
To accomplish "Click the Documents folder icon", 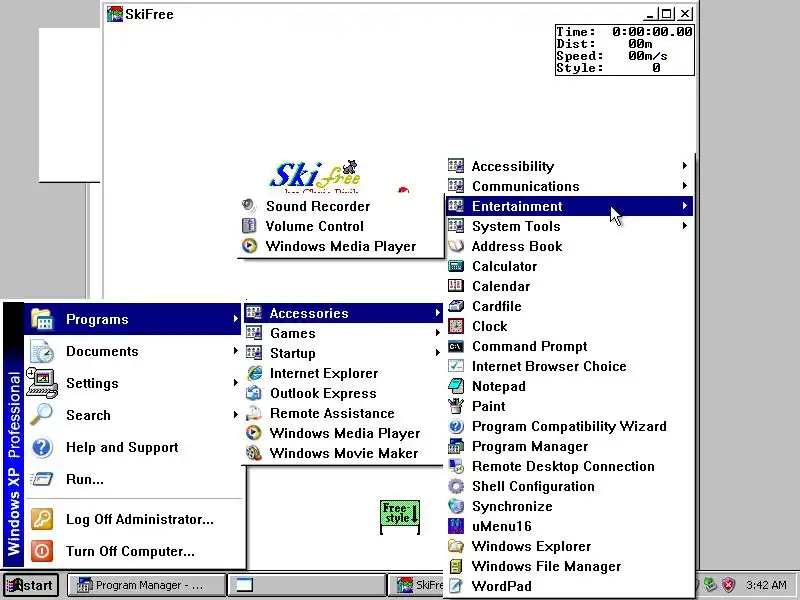I will click(x=42, y=351).
